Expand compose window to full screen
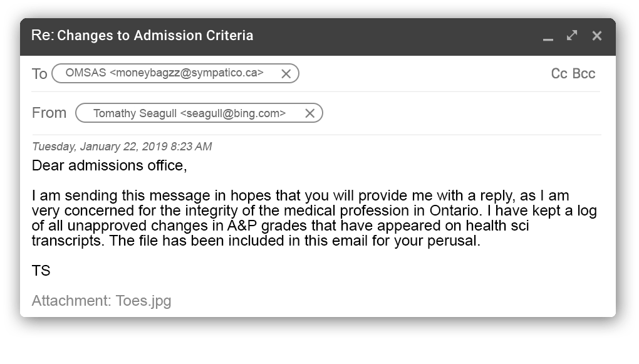 tap(572, 36)
